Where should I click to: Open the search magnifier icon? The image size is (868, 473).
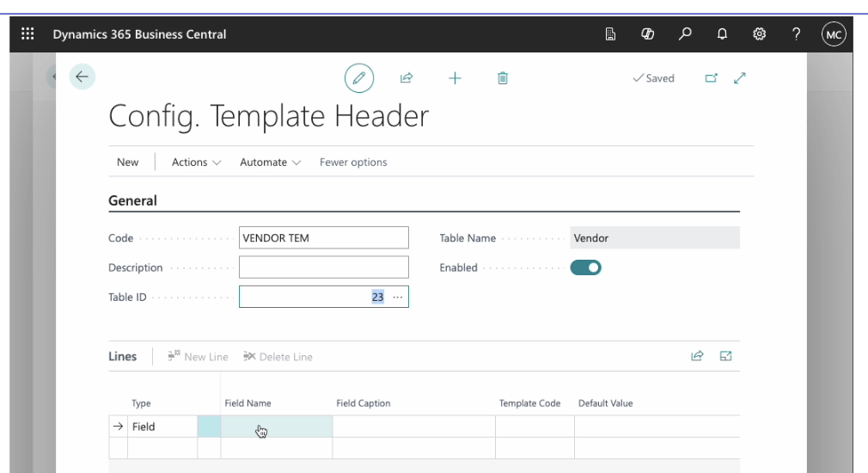685,34
